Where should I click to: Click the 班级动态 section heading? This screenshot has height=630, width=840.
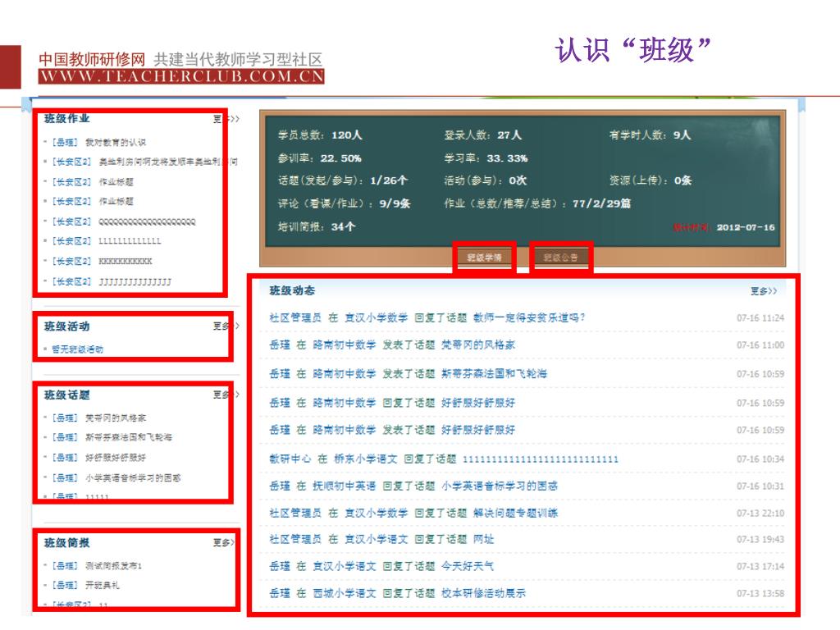292,290
